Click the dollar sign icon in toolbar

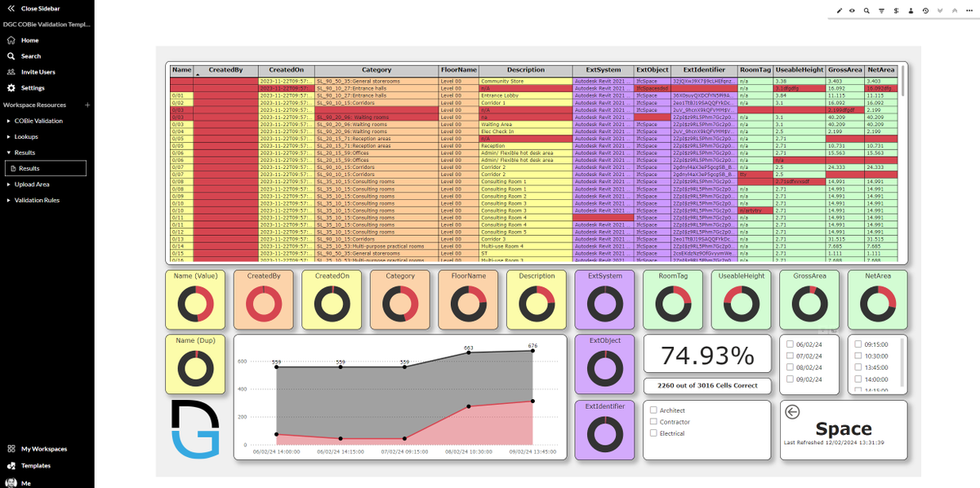click(896, 11)
